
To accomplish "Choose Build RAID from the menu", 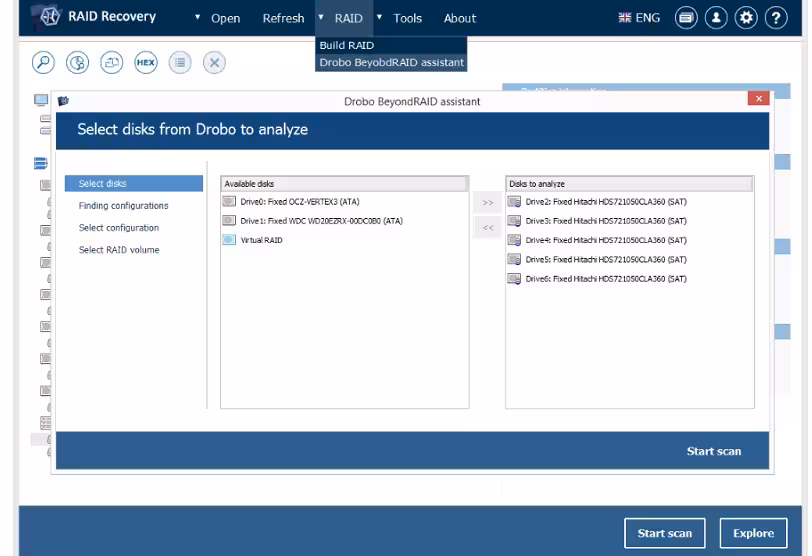I will coord(391,45).
